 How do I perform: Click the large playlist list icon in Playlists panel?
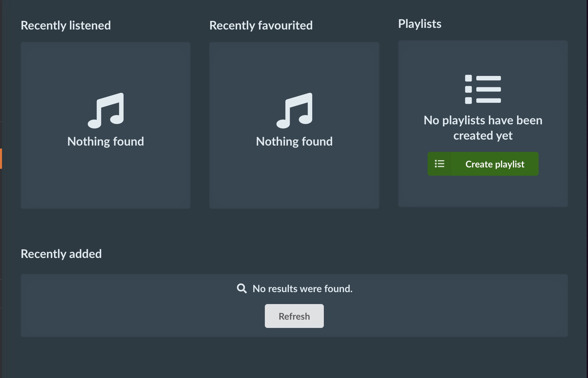(x=483, y=89)
